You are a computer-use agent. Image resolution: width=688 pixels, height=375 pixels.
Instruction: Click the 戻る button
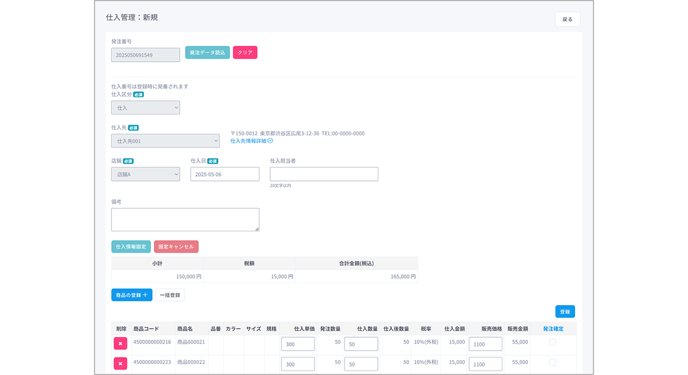pos(568,19)
